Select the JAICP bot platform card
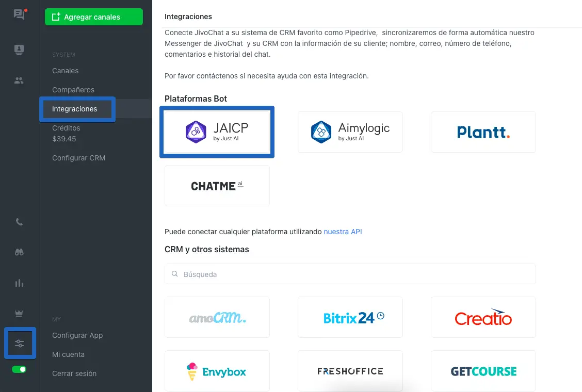The height and width of the screenshot is (392, 582). click(217, 132)
